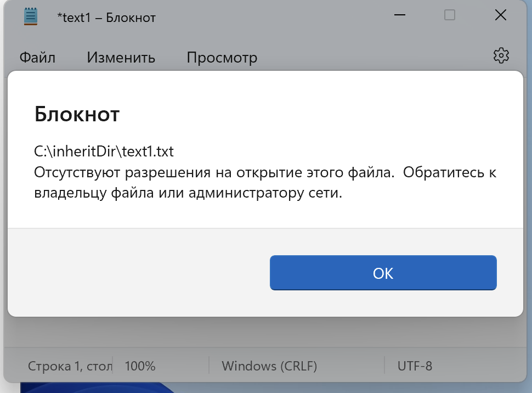
Task: Click the dialog heading Блокнот
Action: click(x=77, y=114)
